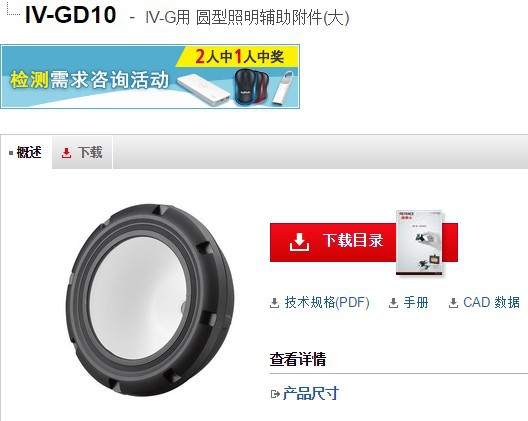Click the red 下载目录 button
Screen dimensions: 528x421
coord(363,242)
